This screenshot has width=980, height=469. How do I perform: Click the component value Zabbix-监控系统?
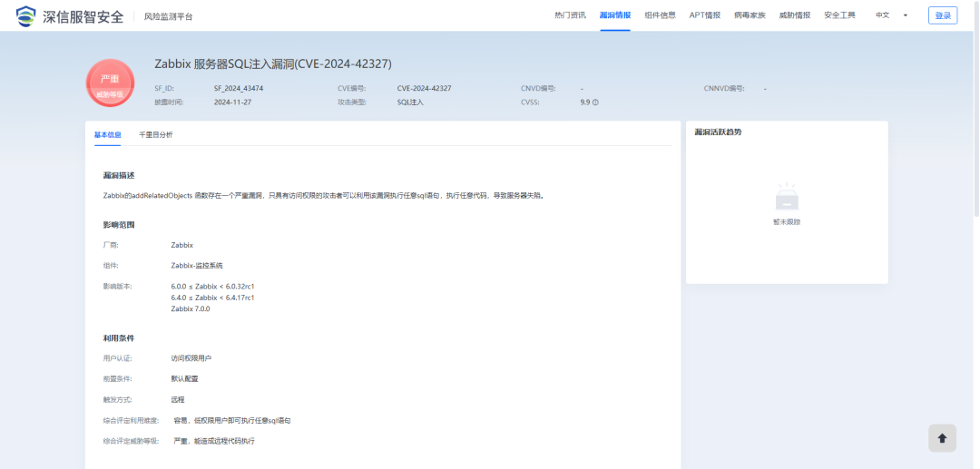click(197, 266)
